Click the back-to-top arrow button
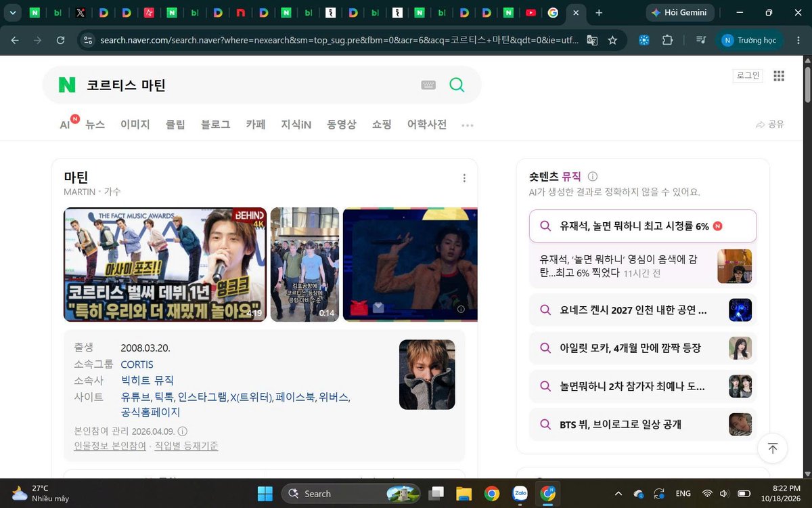 (772, 448)
